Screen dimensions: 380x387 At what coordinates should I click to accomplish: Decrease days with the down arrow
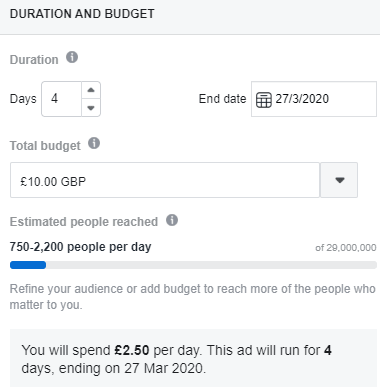91,108
